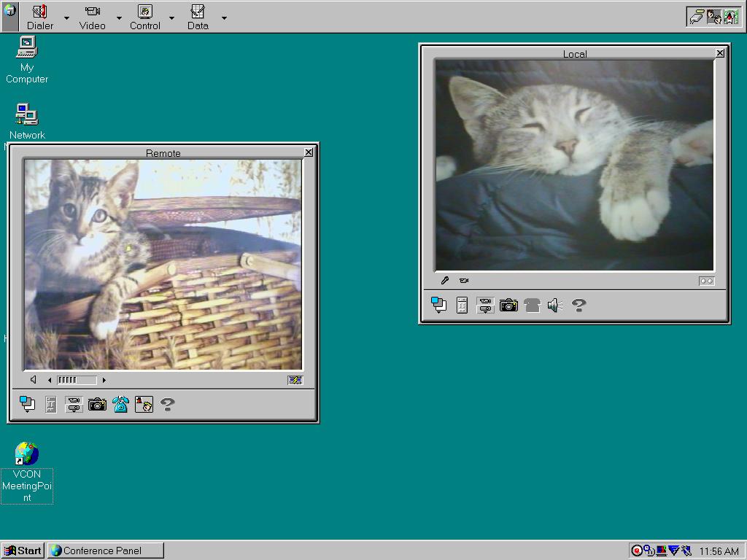This screenshot has width=747, height=560.
Task: Click the loudspeaker icon in Local window
Action: click(x=555, y=306)
